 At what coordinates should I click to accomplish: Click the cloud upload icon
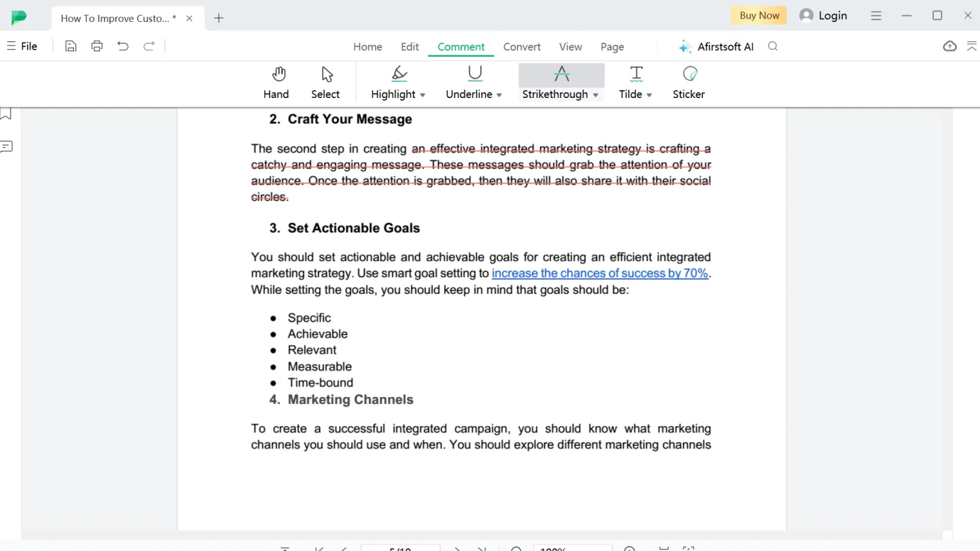tap(949, 46)
